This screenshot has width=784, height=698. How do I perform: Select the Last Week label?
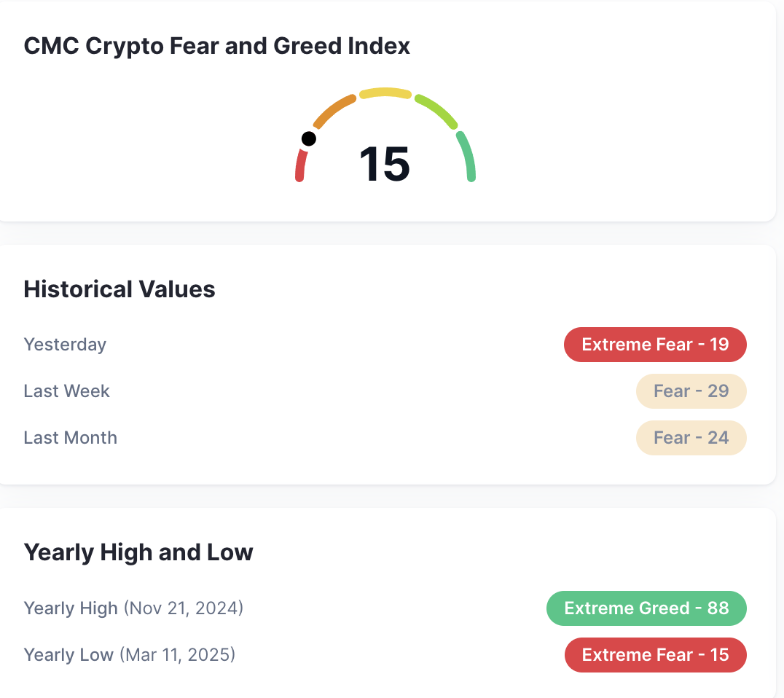(x=66, y=391)
